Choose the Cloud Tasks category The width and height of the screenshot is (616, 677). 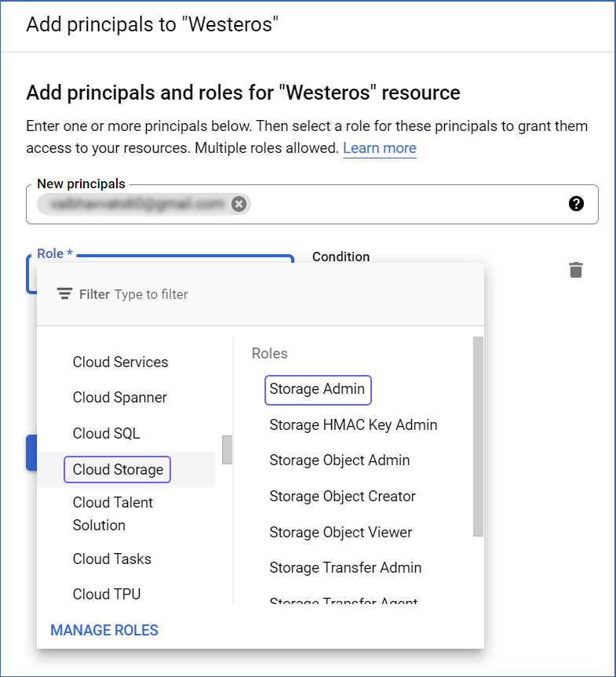pyautogui.click(x=112, y=559)
